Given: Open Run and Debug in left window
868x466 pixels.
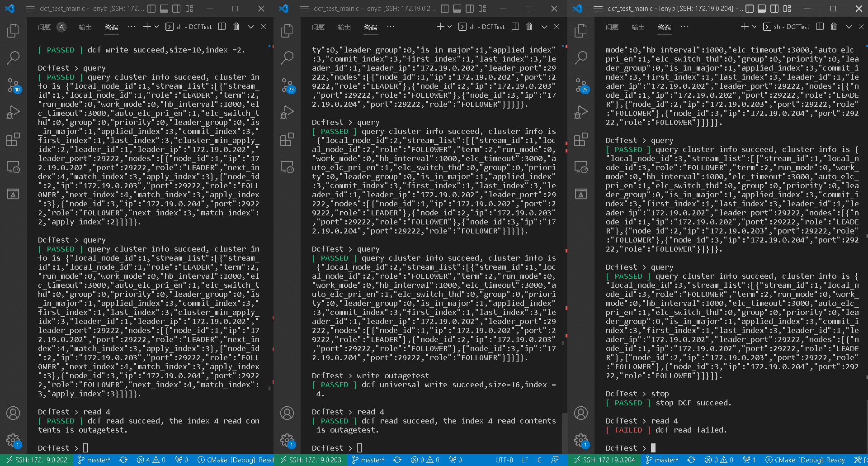Looking at the screenshot, I should [x=13, y=112].
